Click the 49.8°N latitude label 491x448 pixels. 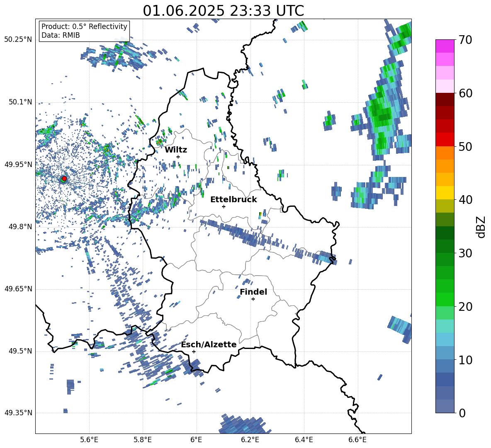click(20, 227)
